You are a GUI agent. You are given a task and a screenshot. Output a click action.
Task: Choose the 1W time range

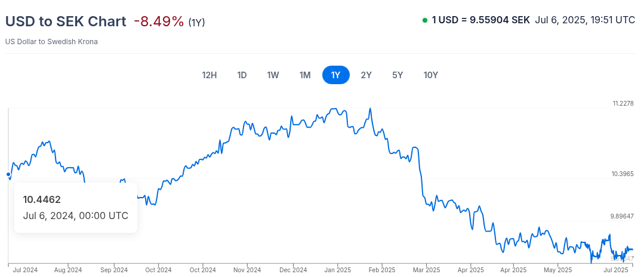[273, 75]
